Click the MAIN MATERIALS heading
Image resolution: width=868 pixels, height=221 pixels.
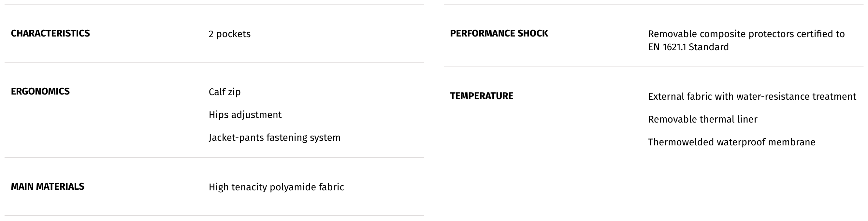point(48,187)
